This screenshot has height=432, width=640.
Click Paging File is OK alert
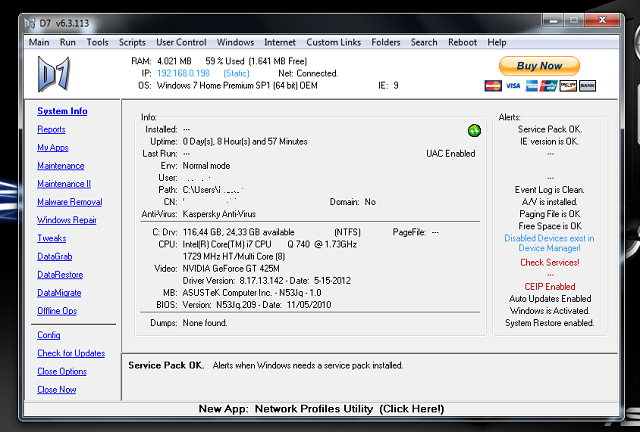click(x=549, y=214)
